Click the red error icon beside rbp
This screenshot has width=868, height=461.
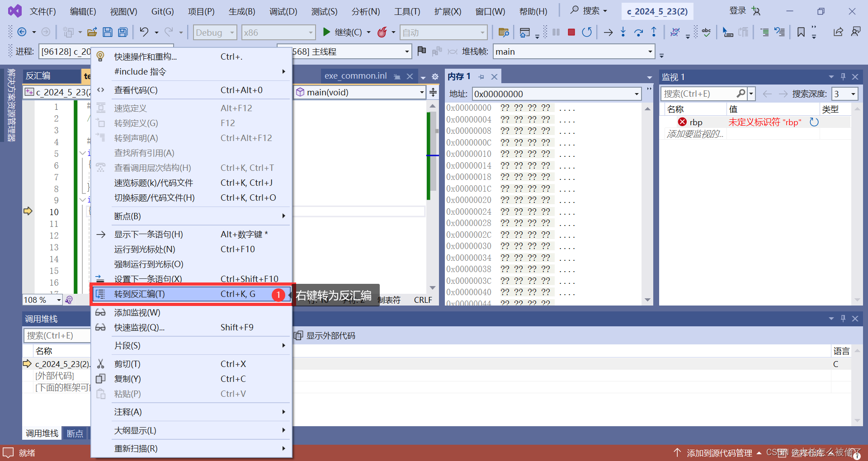pyautogui.click(x=682, y=122)
